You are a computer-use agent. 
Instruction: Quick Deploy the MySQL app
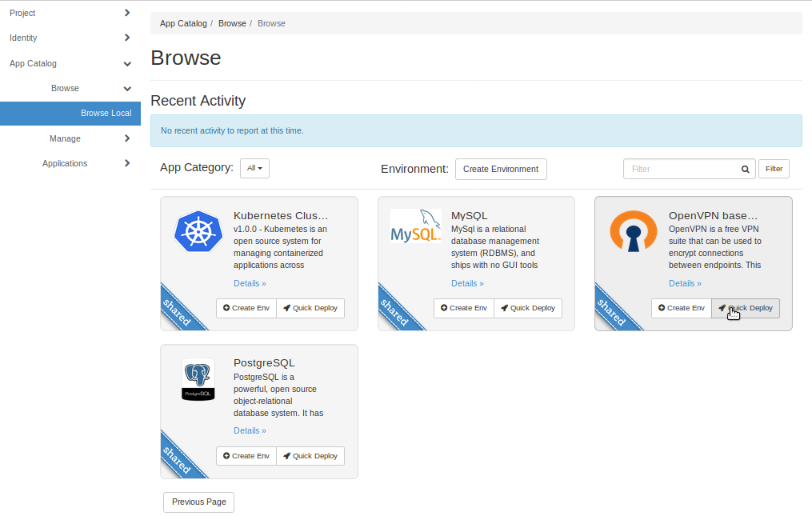point(528,308)
